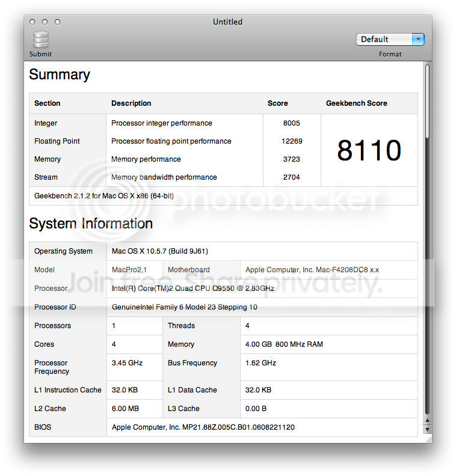
Task: Minimize the Untitled window
Action: pos(45,22)
